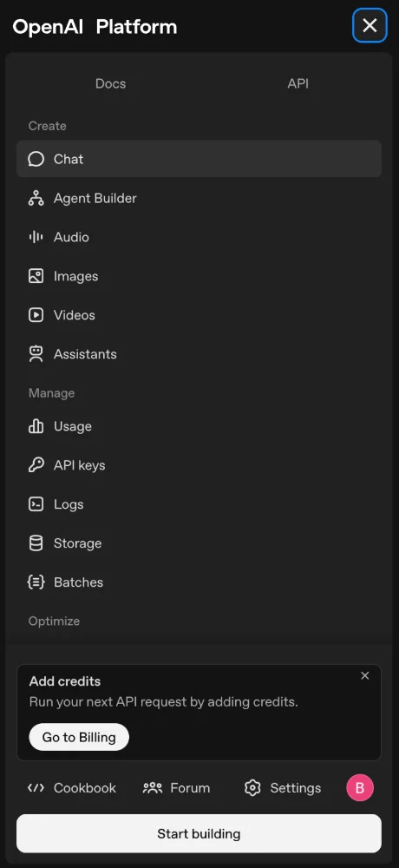Select the Images picture icon
Screen dimensions: 399x868
pos(36,276)
